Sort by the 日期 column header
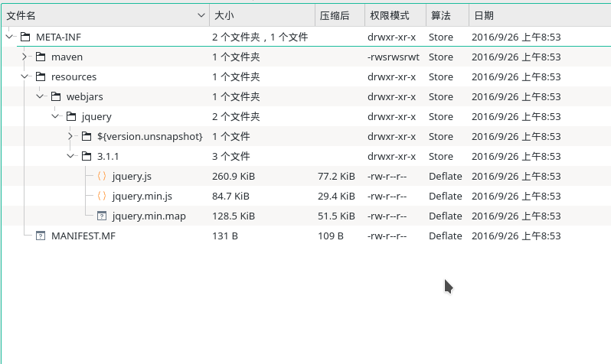The height and width of the screenshot is (364, 611). pos(540,15)
